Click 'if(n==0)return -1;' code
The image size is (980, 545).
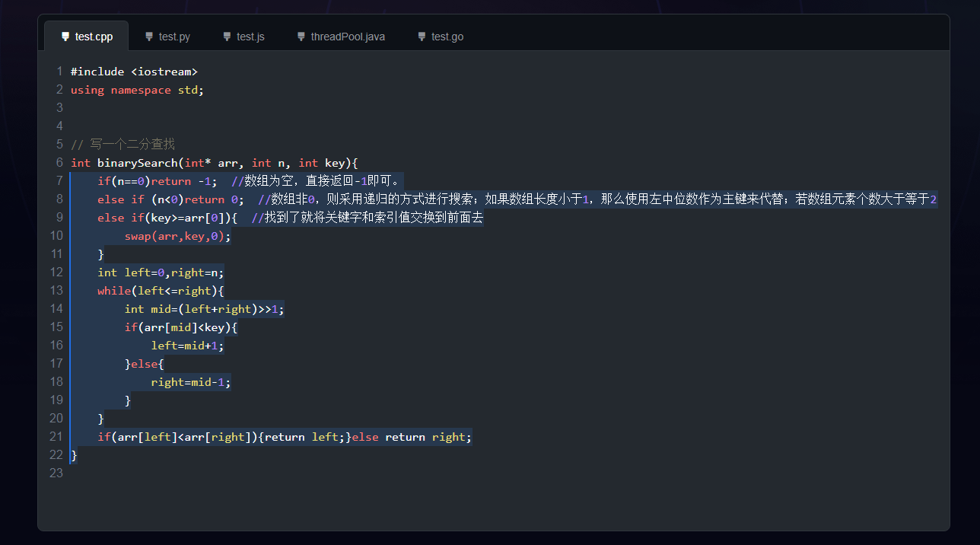157,181
